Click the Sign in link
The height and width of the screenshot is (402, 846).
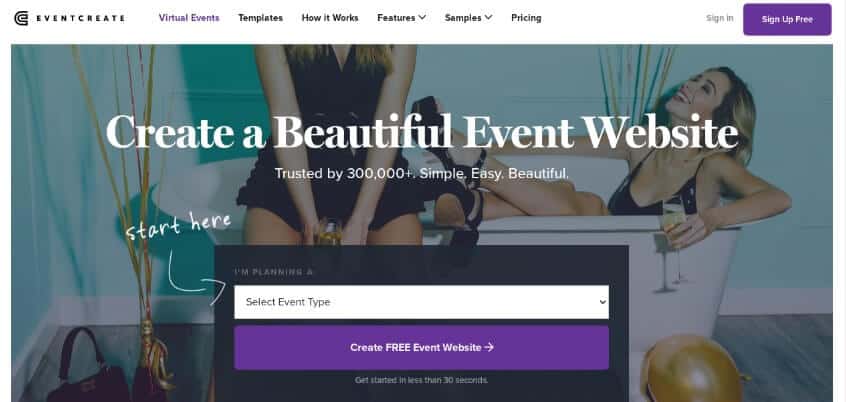tap(720, 18)
